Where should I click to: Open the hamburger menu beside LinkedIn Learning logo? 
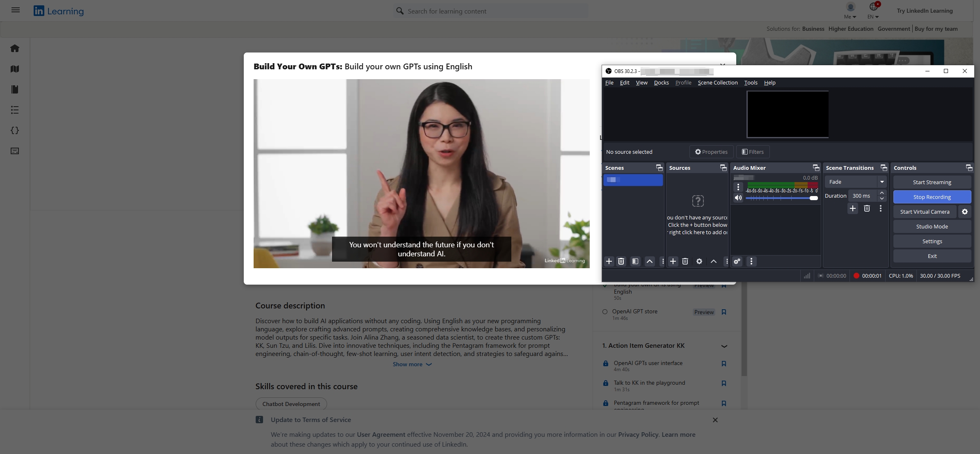16,10
